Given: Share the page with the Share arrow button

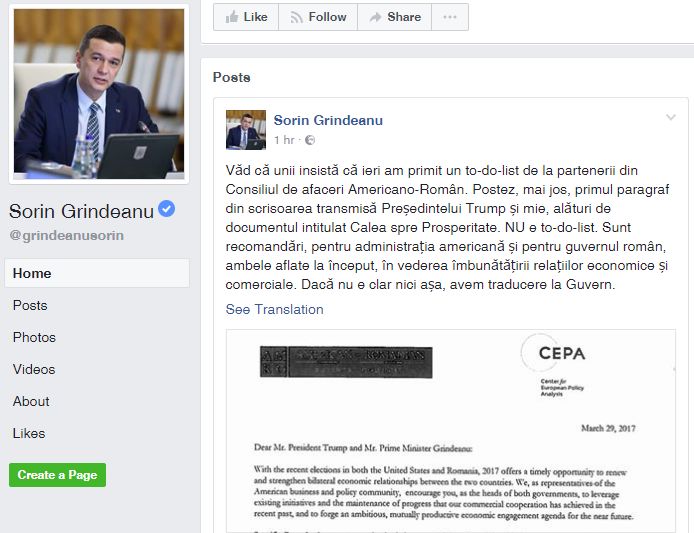Looking at the screenshot, I should [394, 17].
